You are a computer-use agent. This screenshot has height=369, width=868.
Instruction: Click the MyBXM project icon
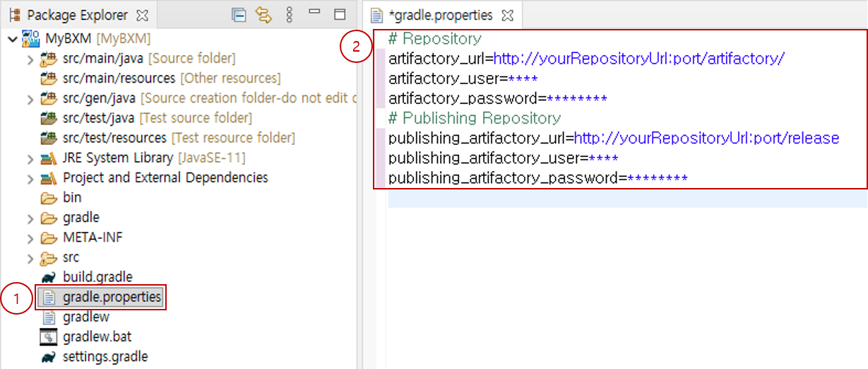pyautogui.click(x=30, y=37)
